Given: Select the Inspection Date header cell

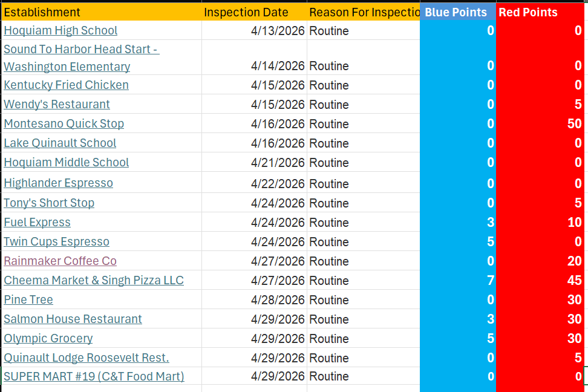Looking at the screenshot, I should [x=254, y=12].
